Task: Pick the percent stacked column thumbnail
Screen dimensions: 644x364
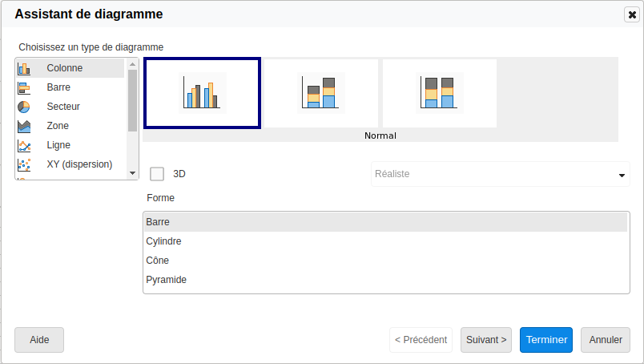Action: tap(440, 93)
